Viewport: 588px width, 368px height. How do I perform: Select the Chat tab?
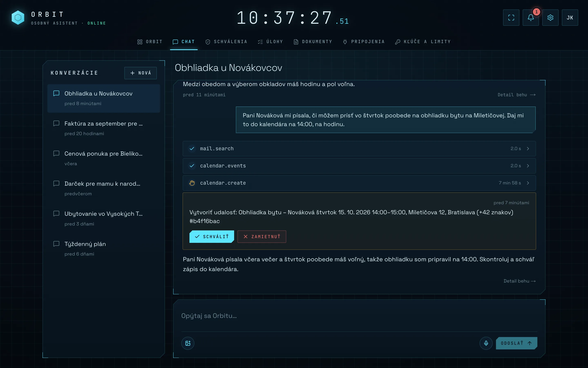pos(184,42)
